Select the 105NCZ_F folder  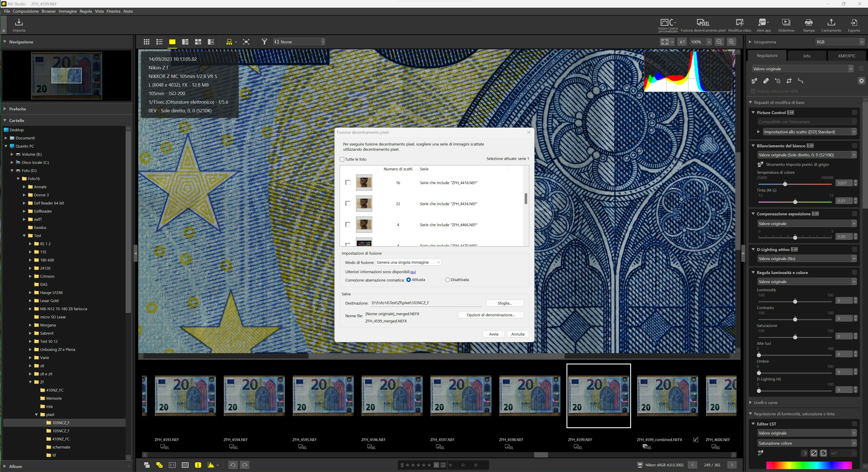tap(61, 431)
